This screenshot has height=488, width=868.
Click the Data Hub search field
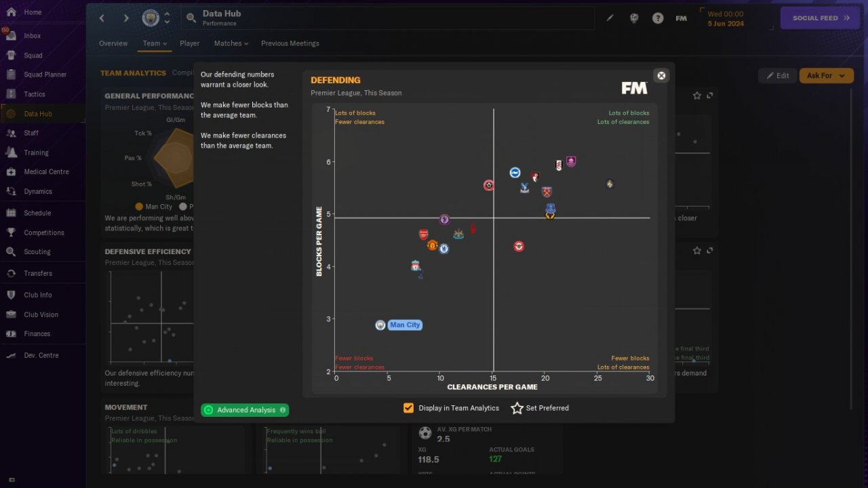[x=388, y=18]
